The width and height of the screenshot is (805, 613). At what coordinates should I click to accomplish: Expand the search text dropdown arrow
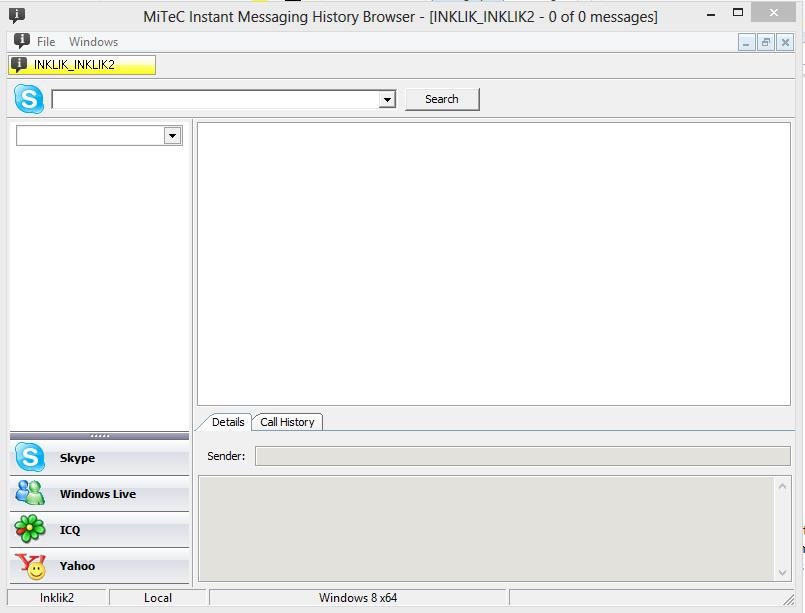387,99
